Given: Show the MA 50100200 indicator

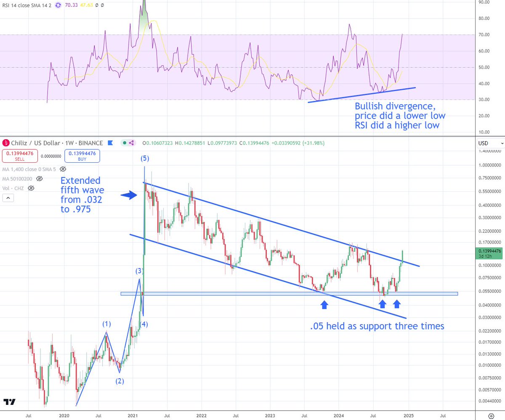Looking at the screenshot, I should pos(40,179).
